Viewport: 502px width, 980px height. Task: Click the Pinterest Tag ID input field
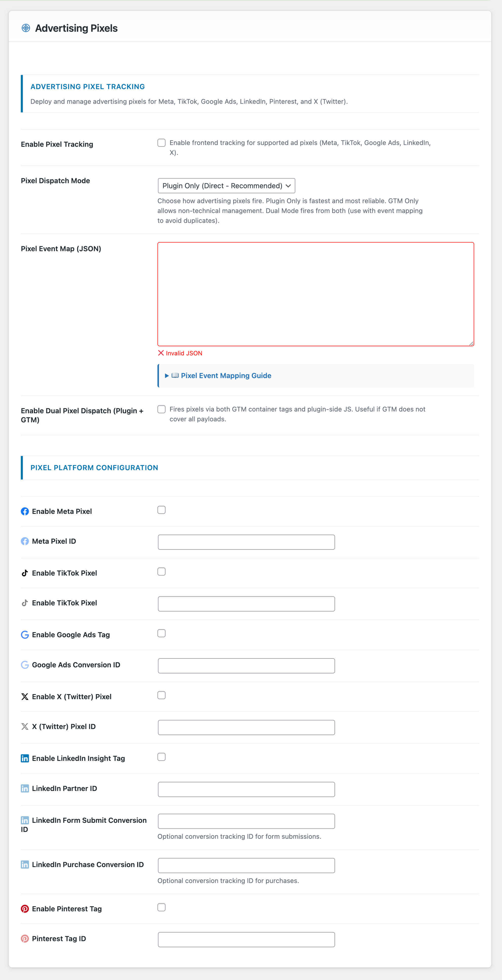pyautogui.click(x=246, y=939)
